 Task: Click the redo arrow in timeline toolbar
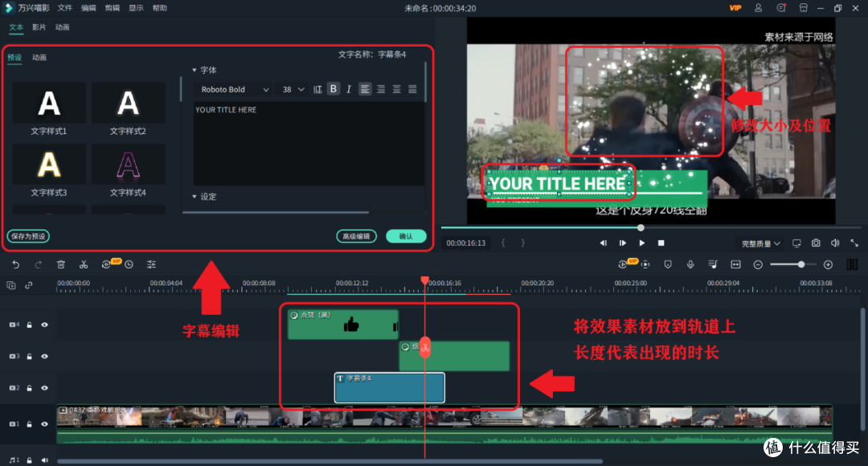pos(39,264)
